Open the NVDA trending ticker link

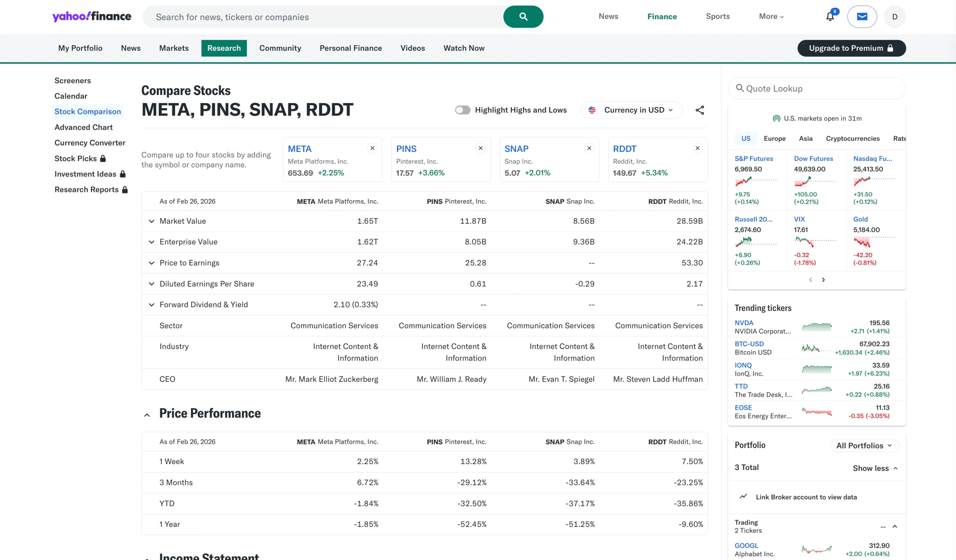coord(744,323)
